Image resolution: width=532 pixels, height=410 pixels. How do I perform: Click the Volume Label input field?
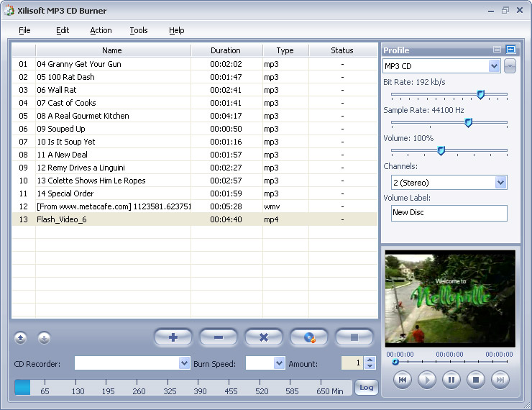coord(449,213)
